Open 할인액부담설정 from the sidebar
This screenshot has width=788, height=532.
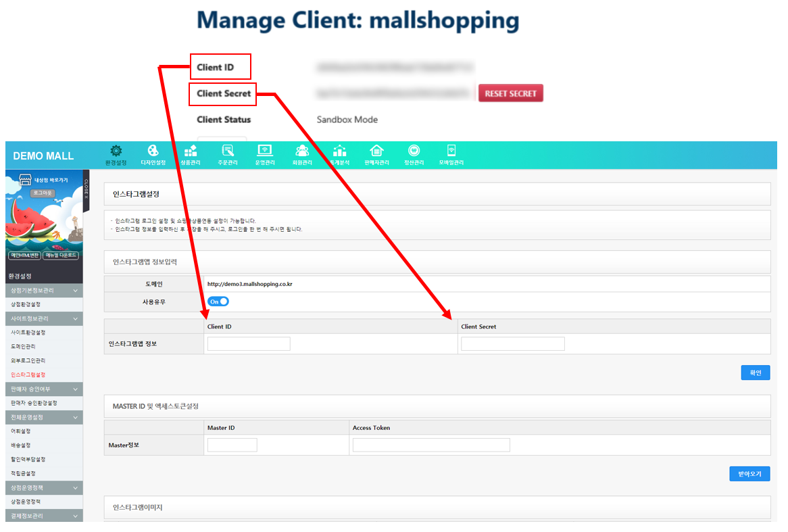[x=28, y=460]
